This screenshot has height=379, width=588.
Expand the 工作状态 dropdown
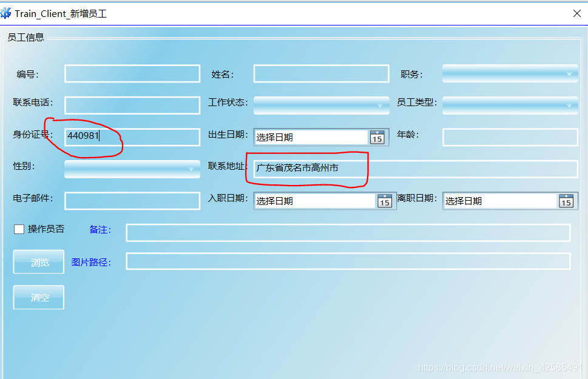click(322, 106)
